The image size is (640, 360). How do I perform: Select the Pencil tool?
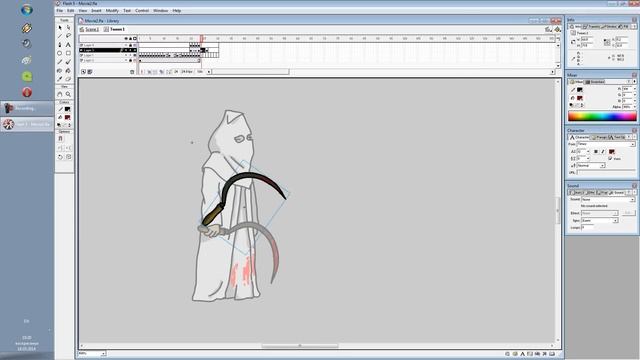point(60,62)
